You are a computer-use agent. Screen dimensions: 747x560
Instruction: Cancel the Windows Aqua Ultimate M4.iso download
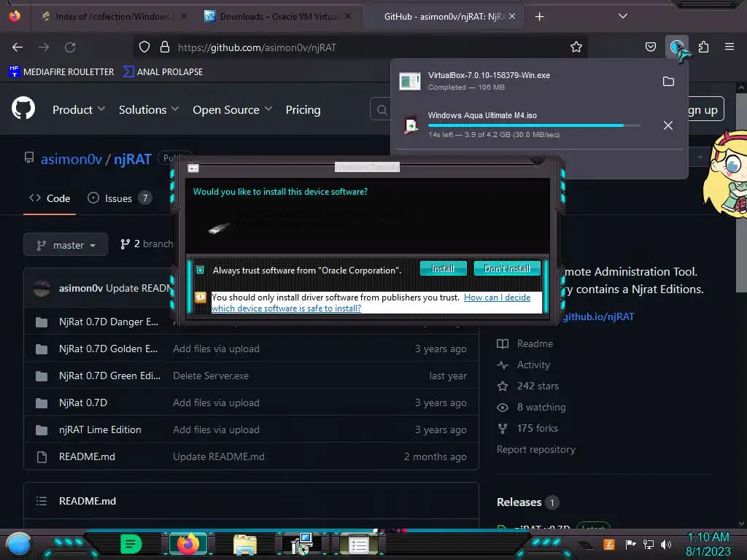668,125
